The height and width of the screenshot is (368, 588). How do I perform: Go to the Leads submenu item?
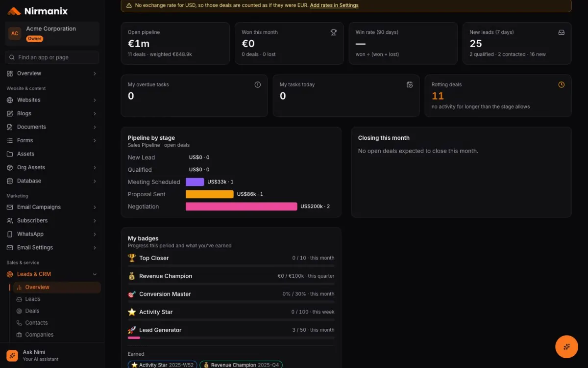[x=57, y=299]
